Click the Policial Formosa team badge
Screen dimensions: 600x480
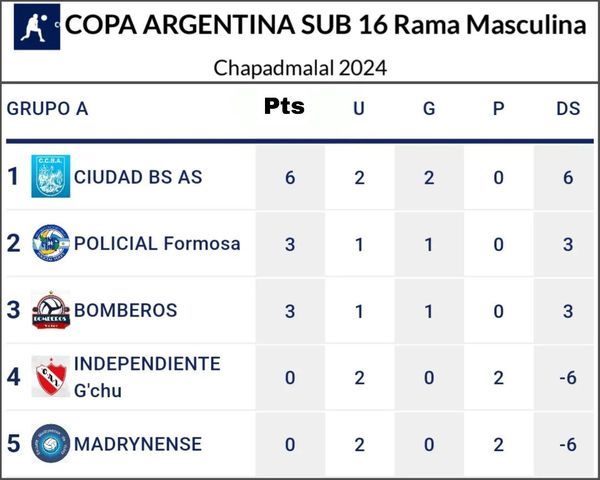50,243
